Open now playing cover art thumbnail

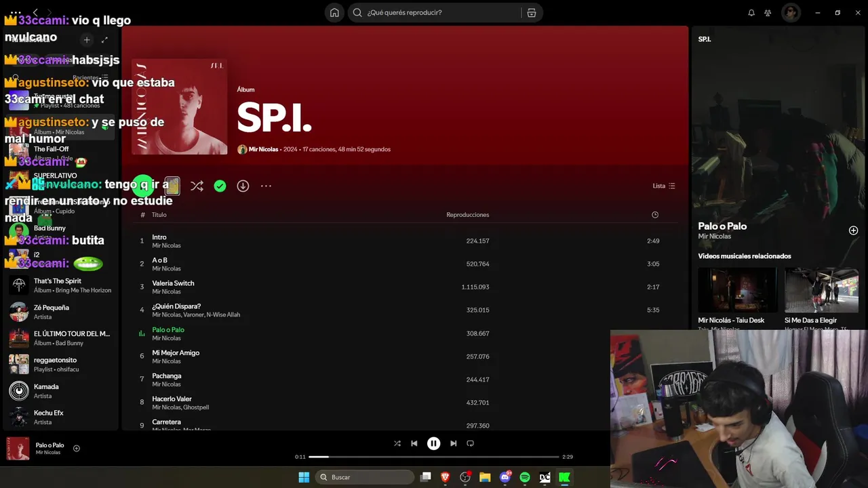(x=18, y=449)
